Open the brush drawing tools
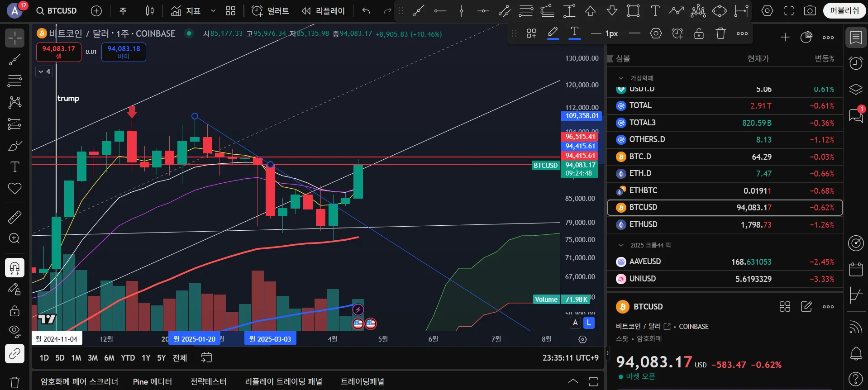868x390 pixels. click(15, 146)
